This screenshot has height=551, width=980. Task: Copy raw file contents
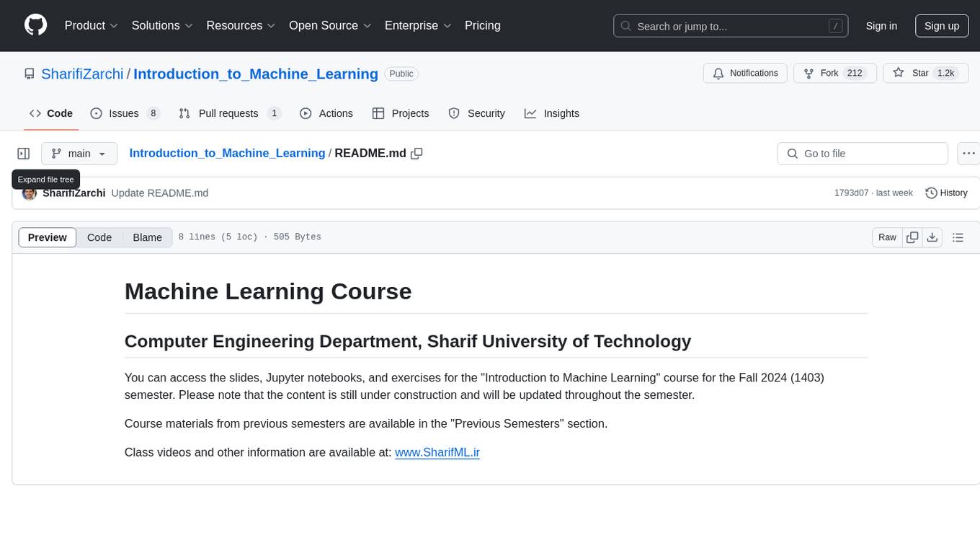point(912,237)
